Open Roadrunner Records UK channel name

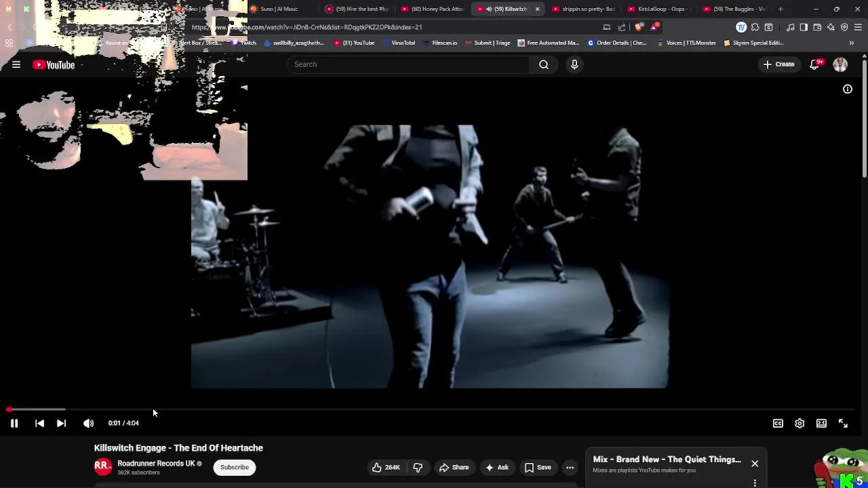click(156, 464)
